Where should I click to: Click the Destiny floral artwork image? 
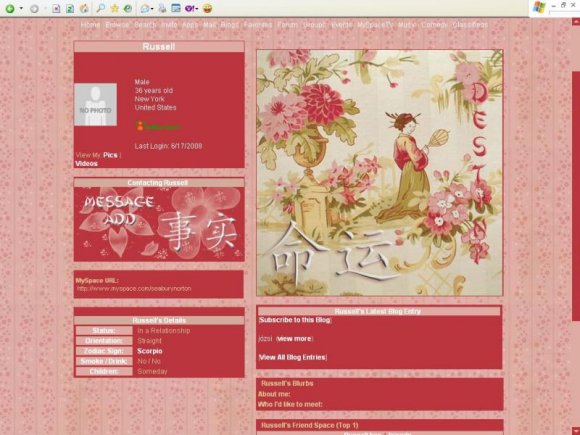click(380, 173)
